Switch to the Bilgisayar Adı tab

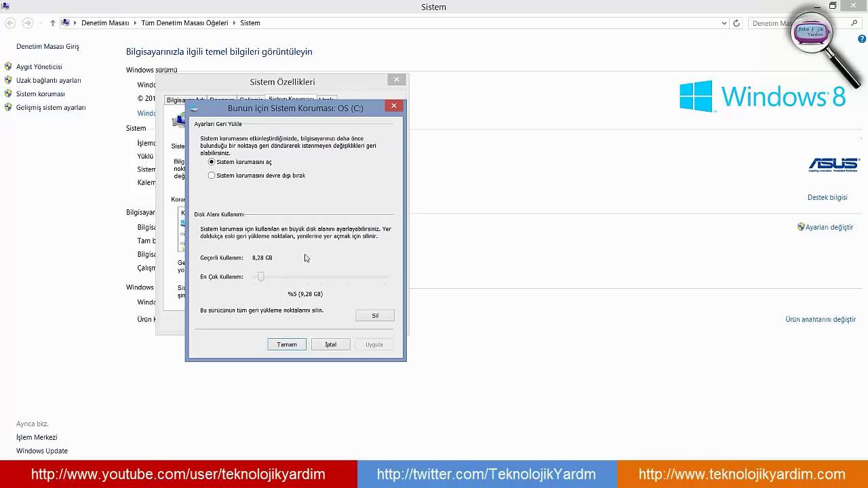coord(185,99)
